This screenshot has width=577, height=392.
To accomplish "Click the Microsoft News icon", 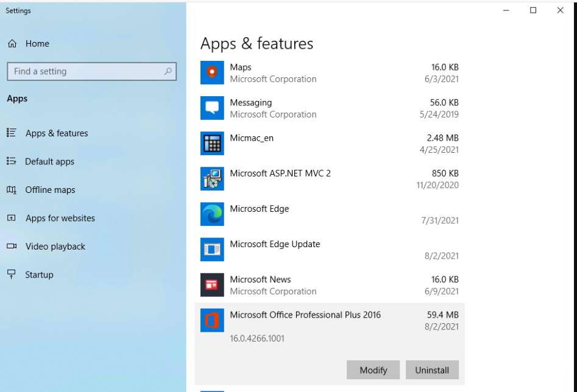I will [x=212, y=285].
